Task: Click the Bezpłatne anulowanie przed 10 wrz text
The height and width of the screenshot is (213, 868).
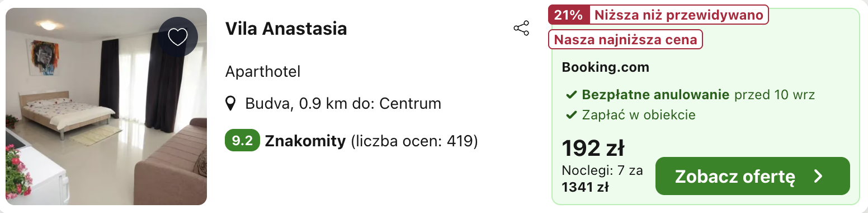Action: [698, 95]
